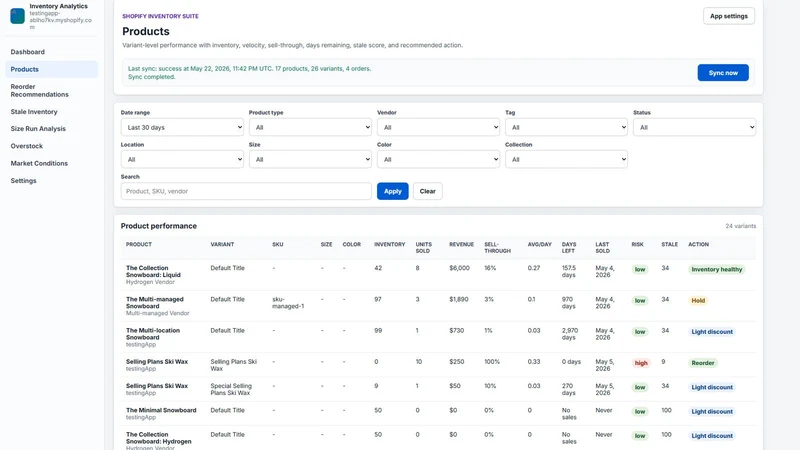Click the high risk badge
Screen dimensions: 800x450
(x=641, y=363)
